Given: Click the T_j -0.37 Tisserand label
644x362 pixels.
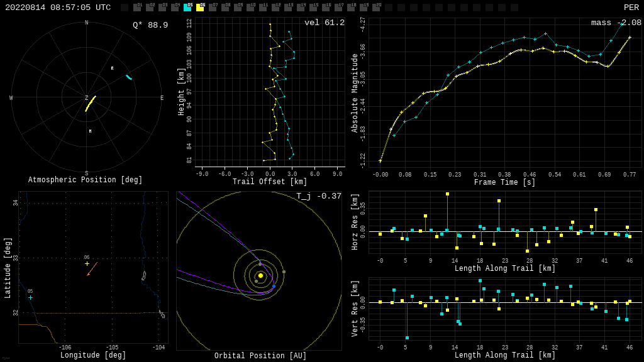Looking at the screenshot, I should pyautogui.click(x=319, y=196).
